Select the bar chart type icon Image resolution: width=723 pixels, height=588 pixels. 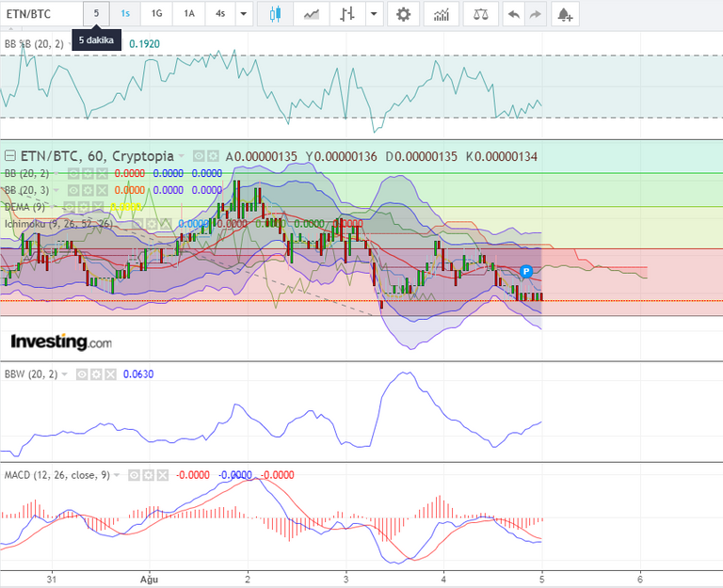[x=347, y=14]
